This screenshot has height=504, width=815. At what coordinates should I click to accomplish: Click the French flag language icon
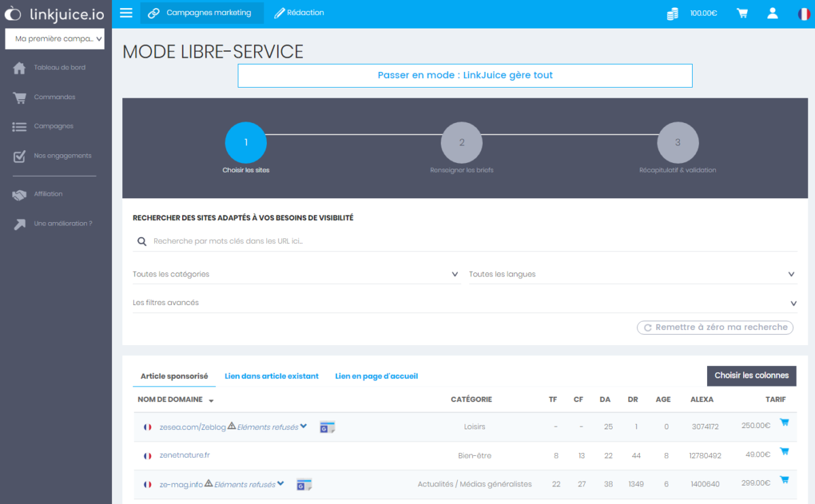804,14
